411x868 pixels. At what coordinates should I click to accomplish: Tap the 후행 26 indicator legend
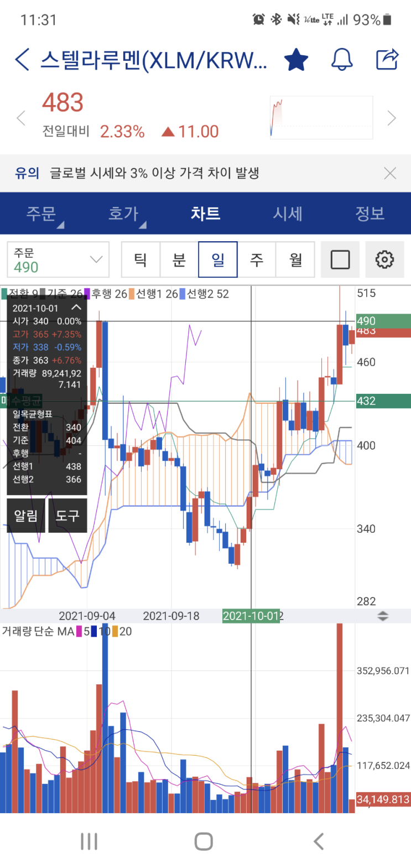coord(105,294)
